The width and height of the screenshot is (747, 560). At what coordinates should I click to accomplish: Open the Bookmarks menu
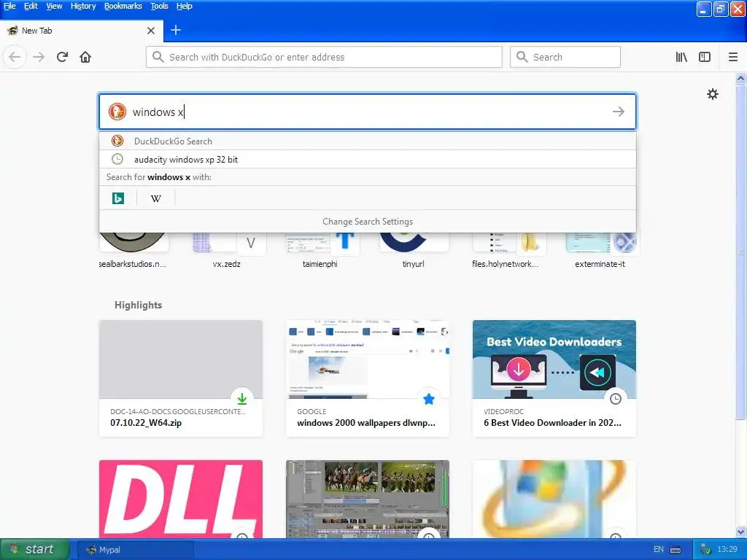click(x=123, y=6)
